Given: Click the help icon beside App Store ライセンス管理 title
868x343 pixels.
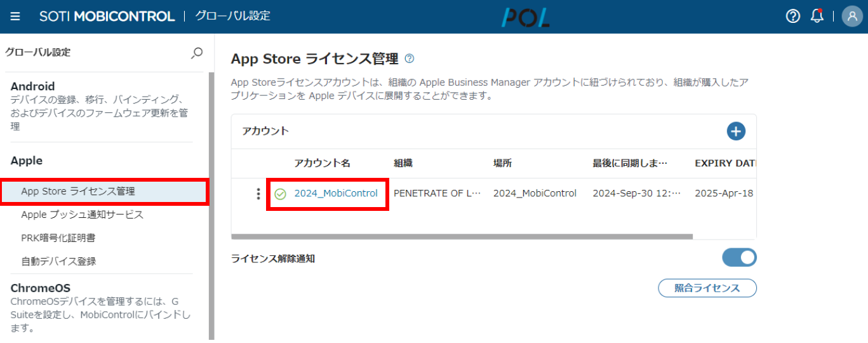Looking at the screenshot, I should point(410,59).
